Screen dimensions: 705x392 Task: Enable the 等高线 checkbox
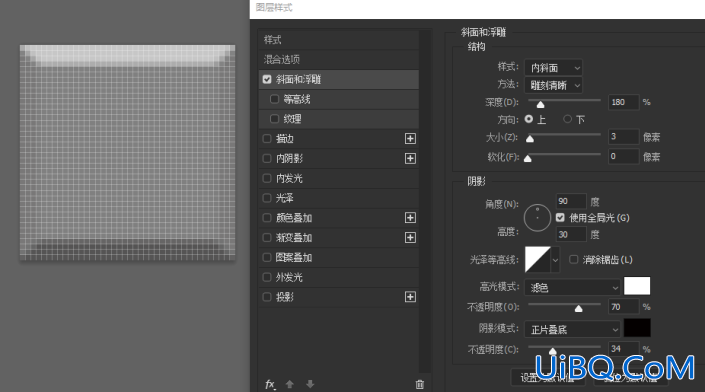coord(274,99)
